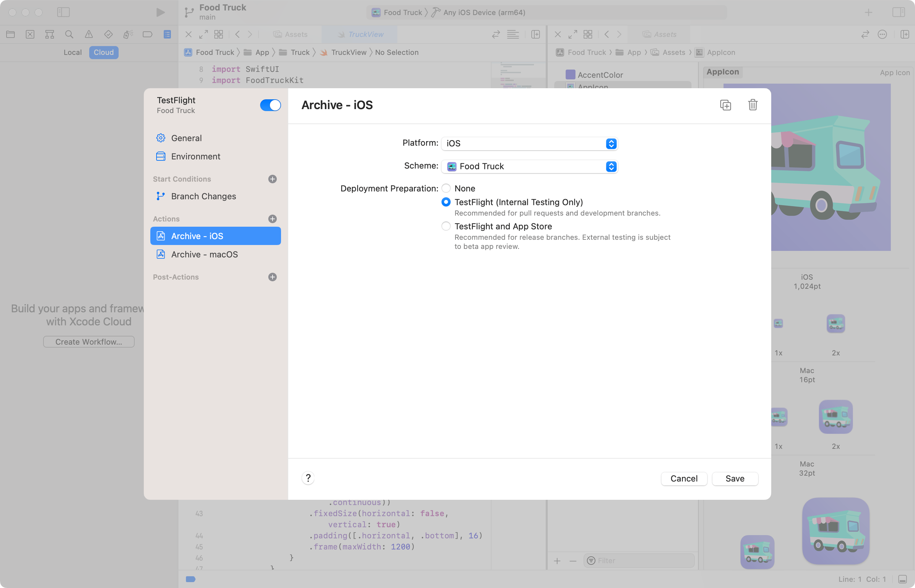Open the Project navigator folder icon

click(x=10, y=34)
